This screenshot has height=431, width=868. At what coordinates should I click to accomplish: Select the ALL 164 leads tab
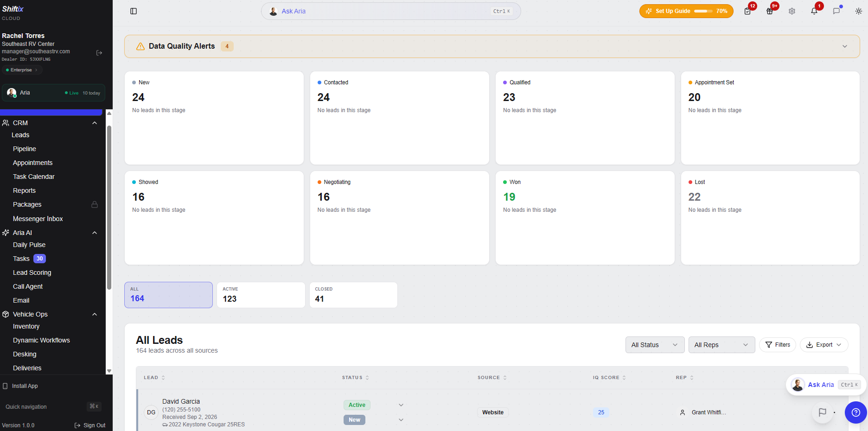168,295
